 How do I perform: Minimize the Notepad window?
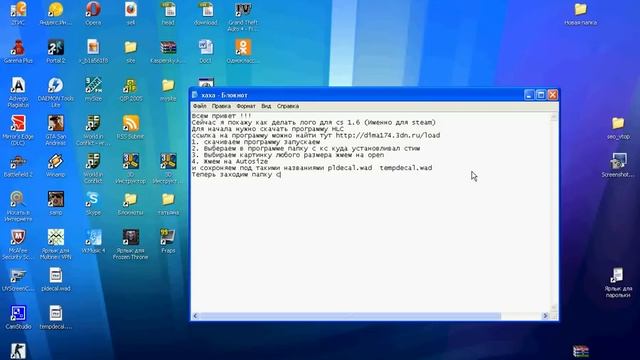click(529, 95)
